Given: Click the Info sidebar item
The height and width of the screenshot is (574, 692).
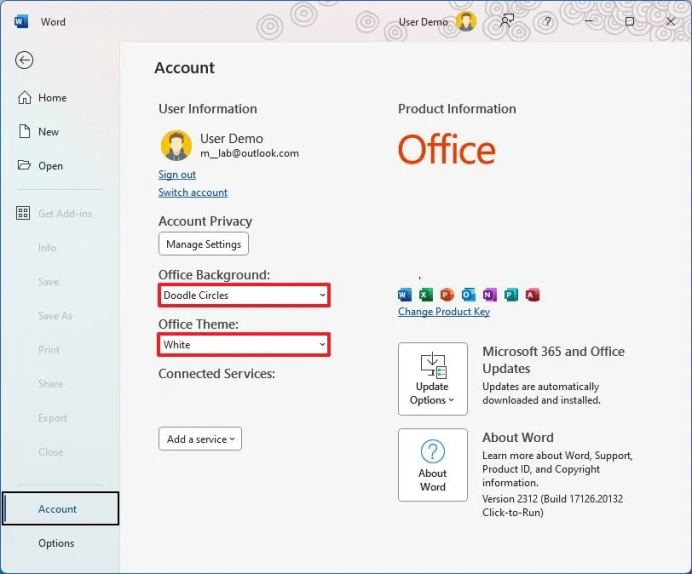Looking at the screenshot, I should [47, 248].
